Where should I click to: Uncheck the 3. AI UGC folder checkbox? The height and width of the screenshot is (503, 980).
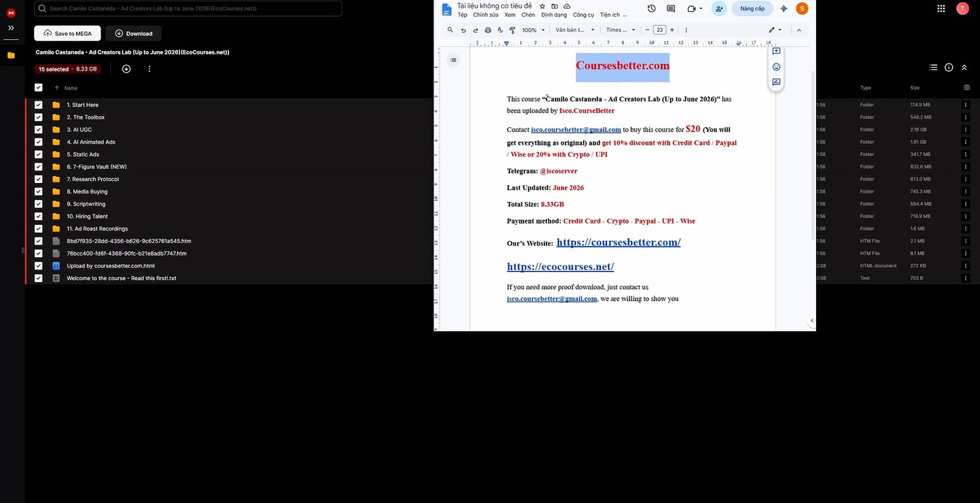[x=38, y=129]
